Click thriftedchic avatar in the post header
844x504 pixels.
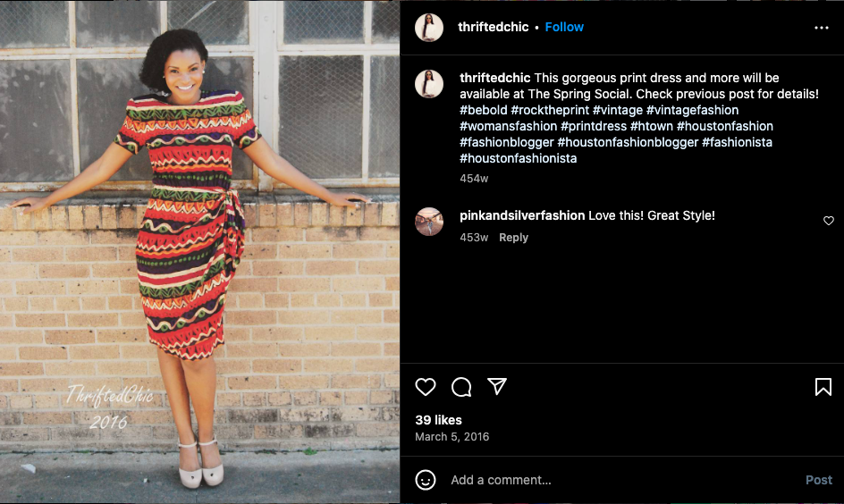click(429, 28)
